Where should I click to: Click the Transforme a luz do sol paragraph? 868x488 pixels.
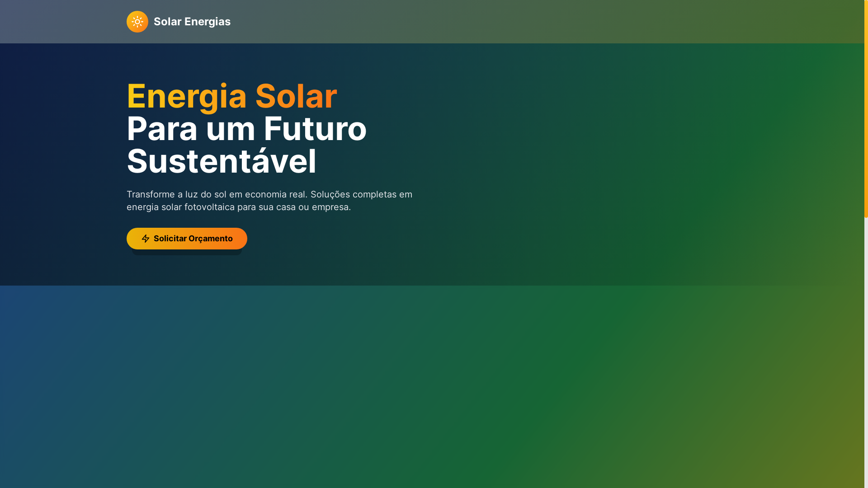(269, 201)
